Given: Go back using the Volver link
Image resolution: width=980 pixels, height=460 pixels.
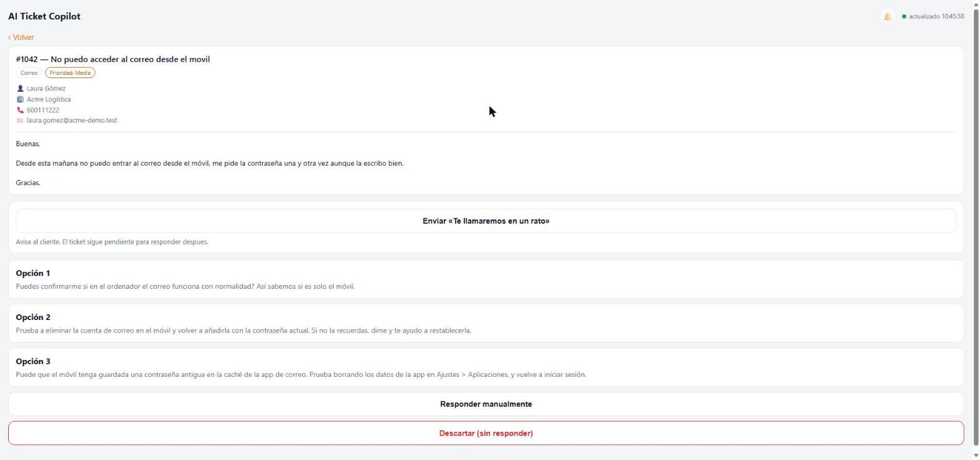Looking at the screenshot, I should 21,37.
